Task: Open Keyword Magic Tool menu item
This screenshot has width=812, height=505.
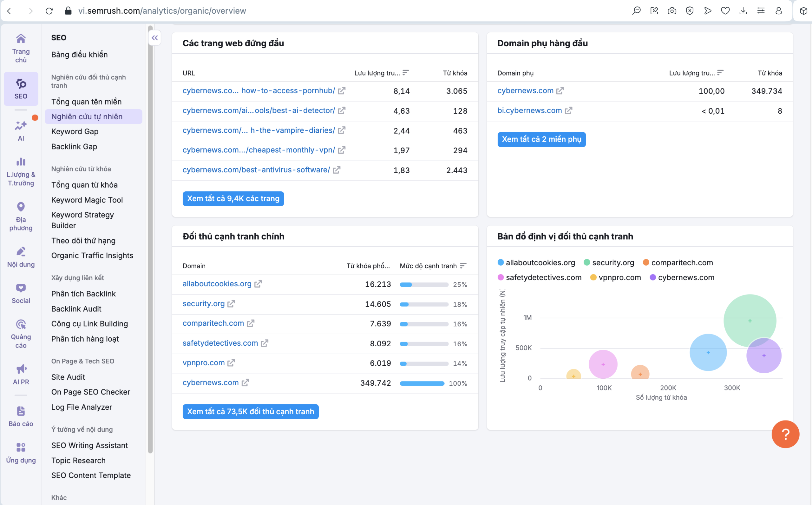Action: 87,200
